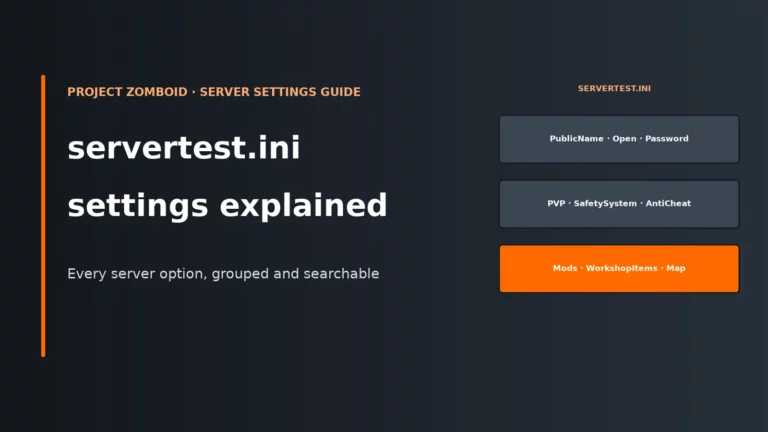This screenshot has width=768, height=432.
Task: Open the orange Mods · WorkshopItems · Map card
Action: 619,269
